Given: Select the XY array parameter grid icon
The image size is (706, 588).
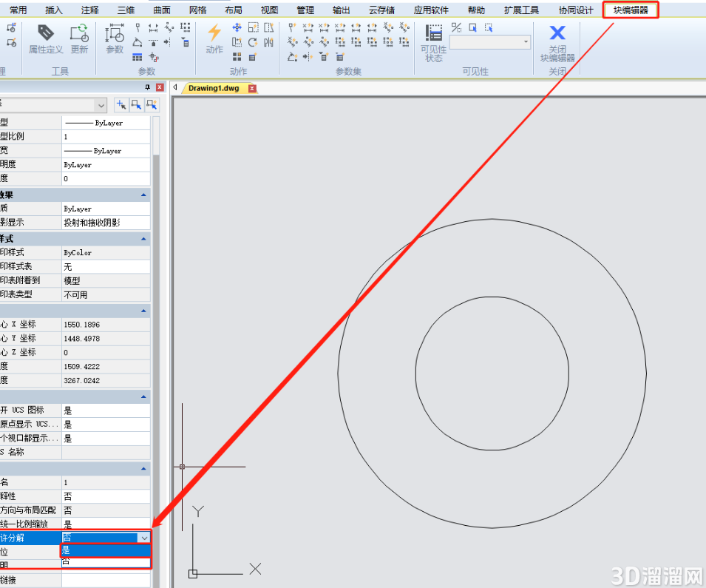Looking at the screenshot, I should tap(185, 28).
